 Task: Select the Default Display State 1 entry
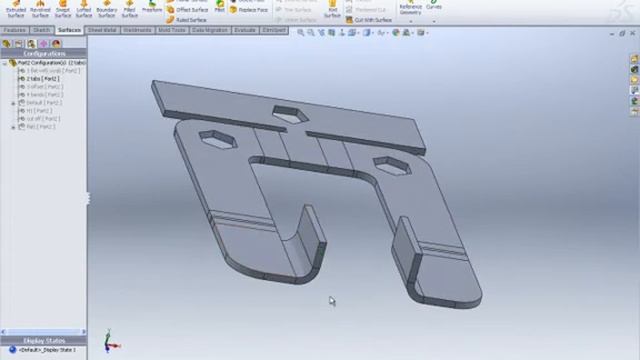coord(42,350)
